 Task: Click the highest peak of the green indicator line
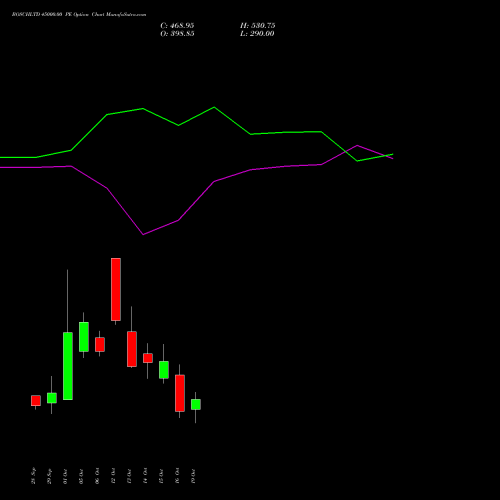[214, 107]
